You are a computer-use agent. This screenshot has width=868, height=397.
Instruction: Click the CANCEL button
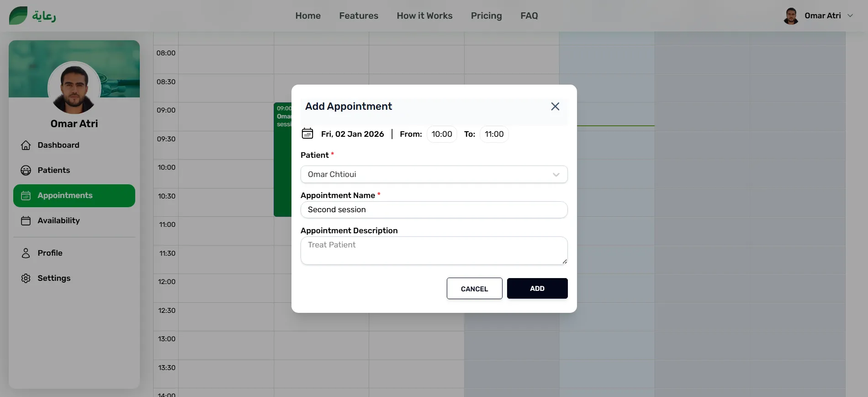pyautogui.click(x=474, y=289)
